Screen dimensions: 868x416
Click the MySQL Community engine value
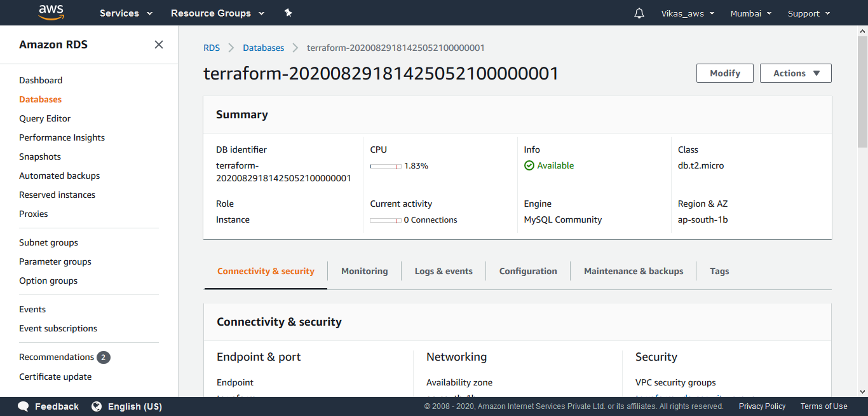563,219
